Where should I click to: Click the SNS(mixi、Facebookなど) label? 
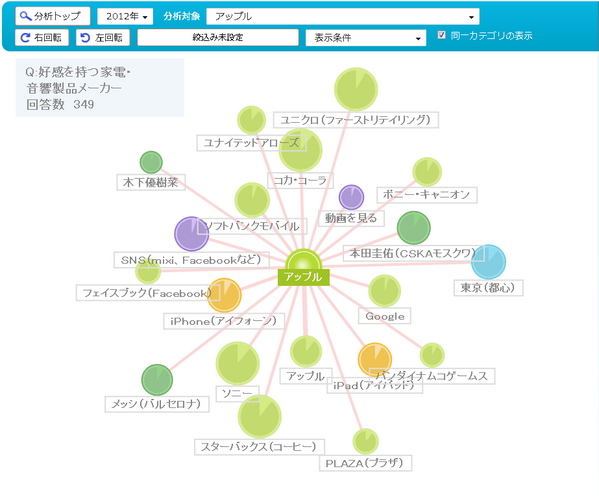(191, 260)
